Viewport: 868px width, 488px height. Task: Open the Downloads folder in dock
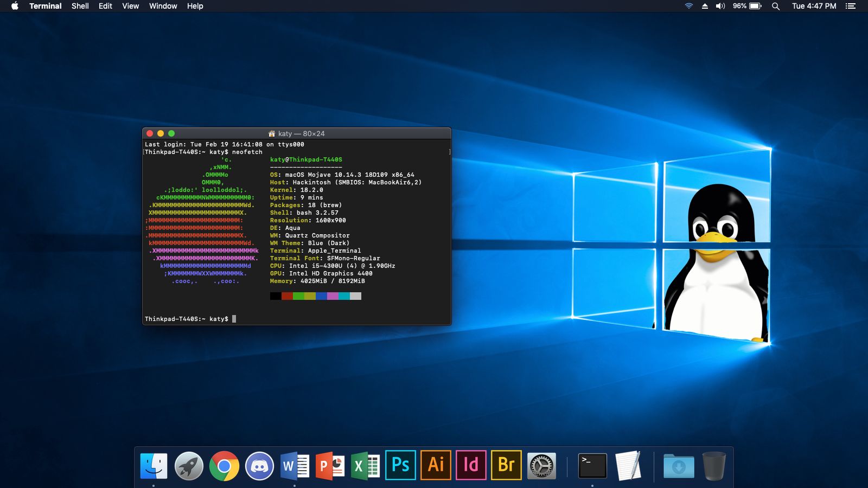point(678,465)
